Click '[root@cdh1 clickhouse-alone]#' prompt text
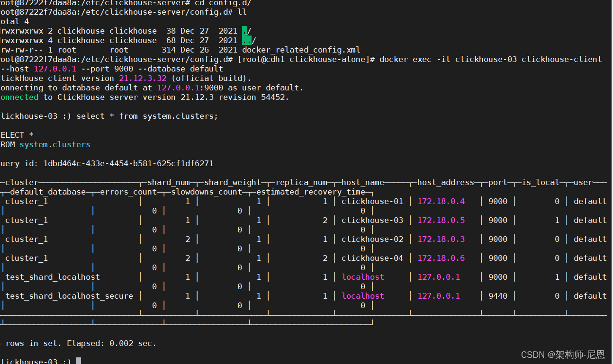613x364 pixels. pyautogui.click(x=306, y=59)
